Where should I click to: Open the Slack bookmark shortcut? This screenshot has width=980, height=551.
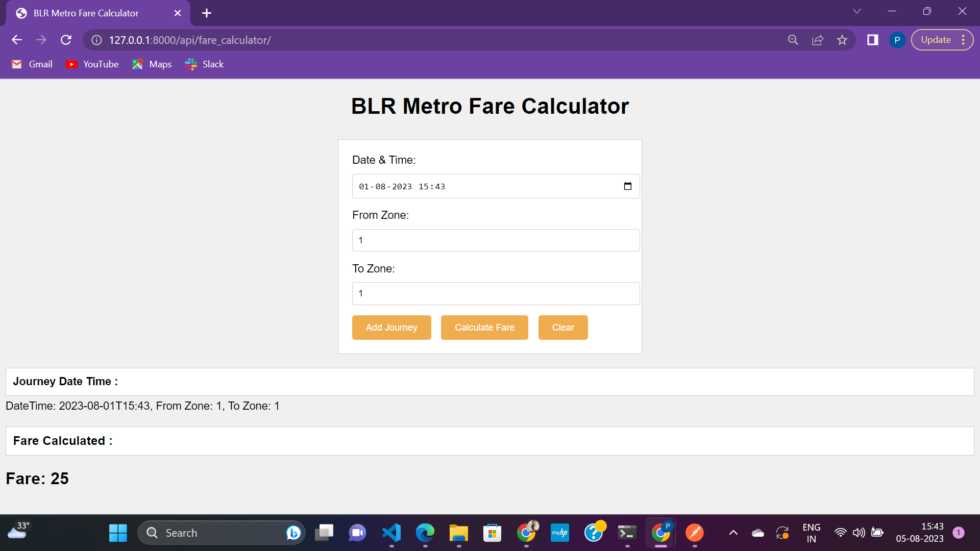[x=204, y=64]
